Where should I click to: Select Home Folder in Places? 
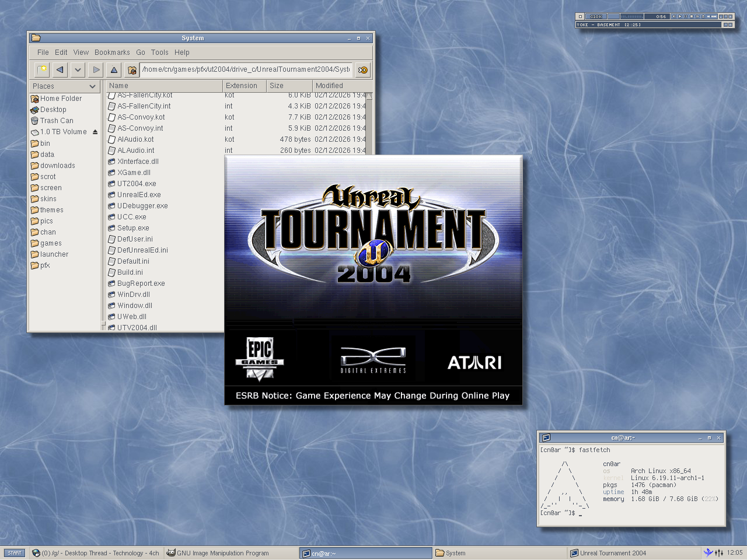pyautogui.click(x=56, y=99)
